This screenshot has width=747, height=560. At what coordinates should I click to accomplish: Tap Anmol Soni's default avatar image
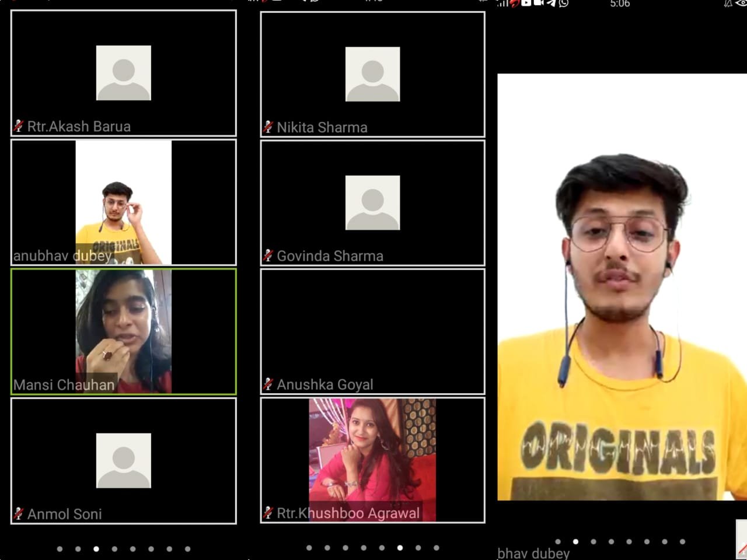123,460
